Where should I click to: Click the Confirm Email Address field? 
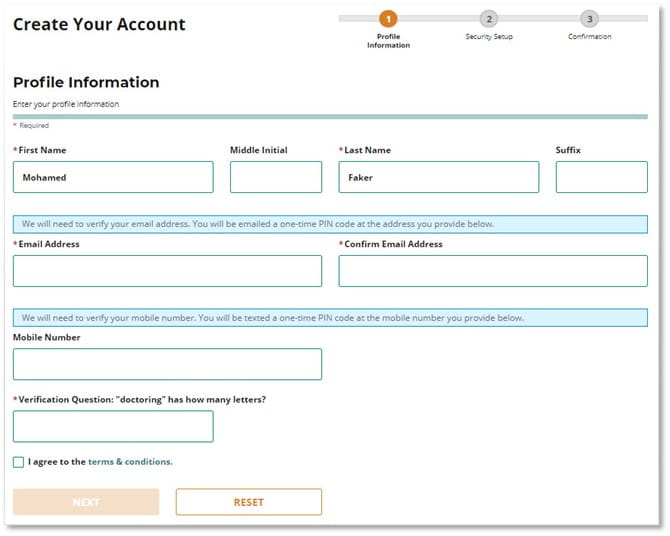pos(493,271)
